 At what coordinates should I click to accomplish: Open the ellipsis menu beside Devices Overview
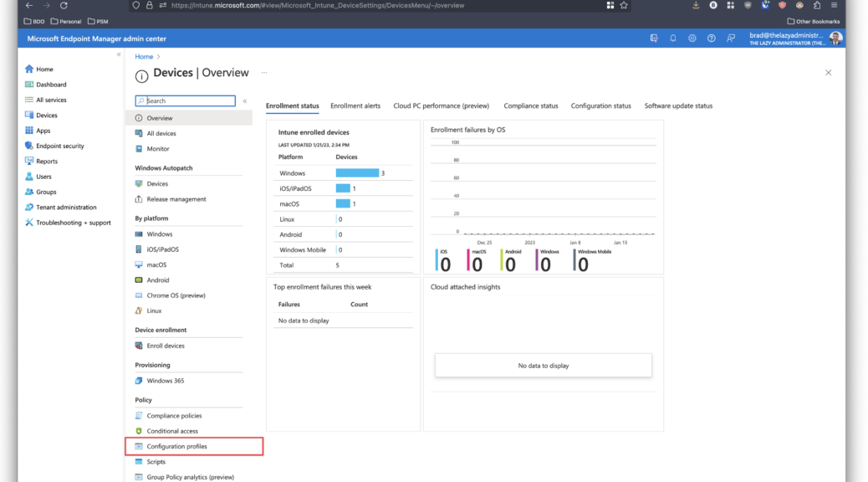[x=264, y=73]
